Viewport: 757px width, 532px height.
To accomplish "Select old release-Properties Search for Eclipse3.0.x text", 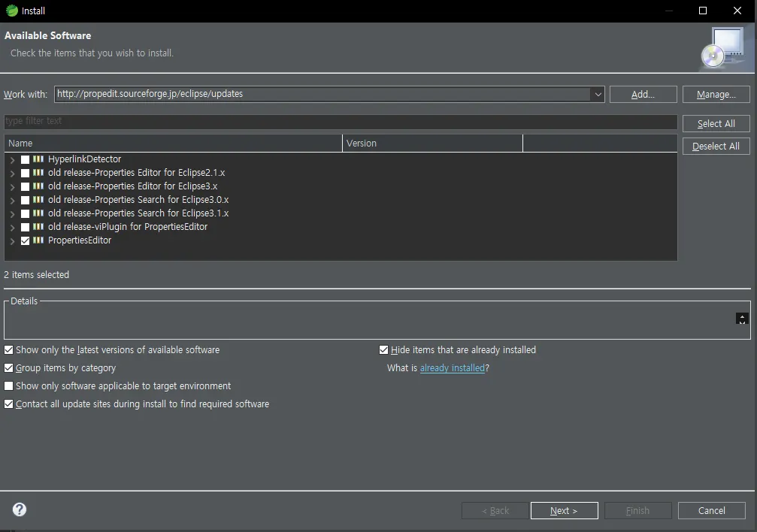I will coord(138,199).
